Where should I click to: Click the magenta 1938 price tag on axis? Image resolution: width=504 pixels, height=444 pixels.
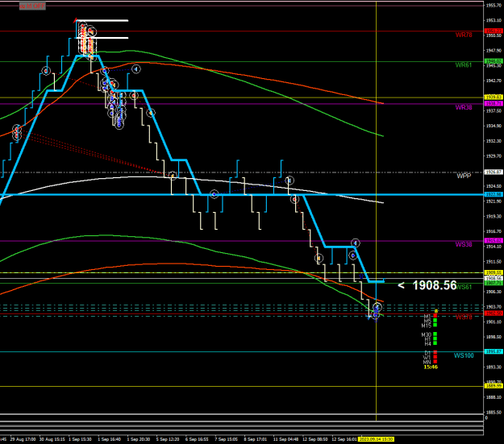point(494,103)
